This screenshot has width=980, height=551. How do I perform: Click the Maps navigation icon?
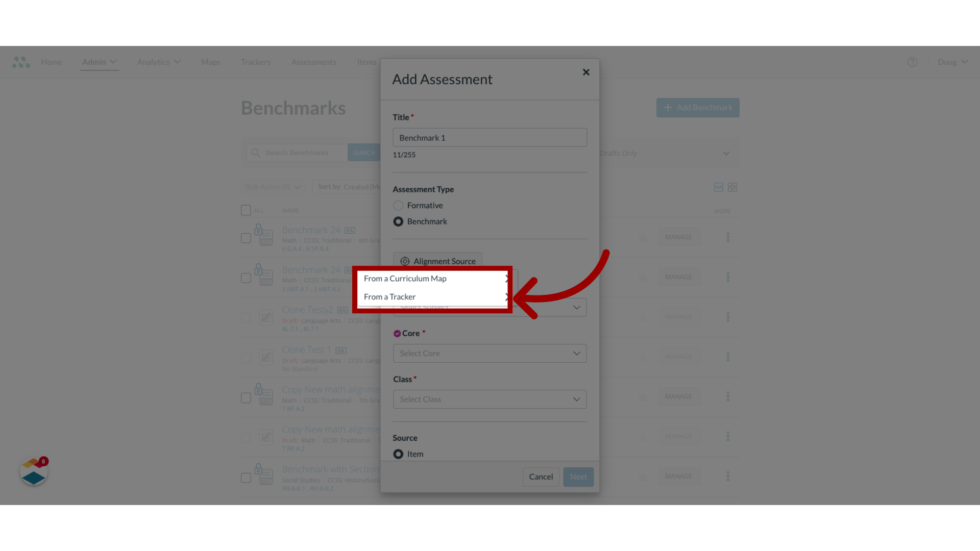tap(211, 62)
